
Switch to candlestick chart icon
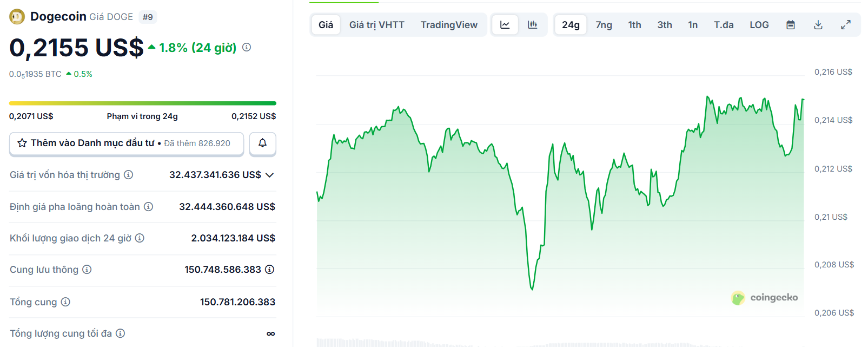click(533, 24)
